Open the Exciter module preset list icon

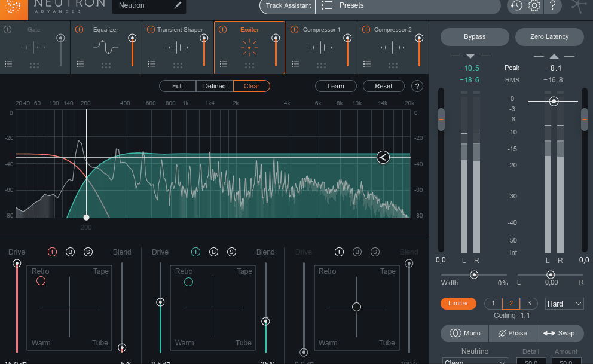pos(224,64)
